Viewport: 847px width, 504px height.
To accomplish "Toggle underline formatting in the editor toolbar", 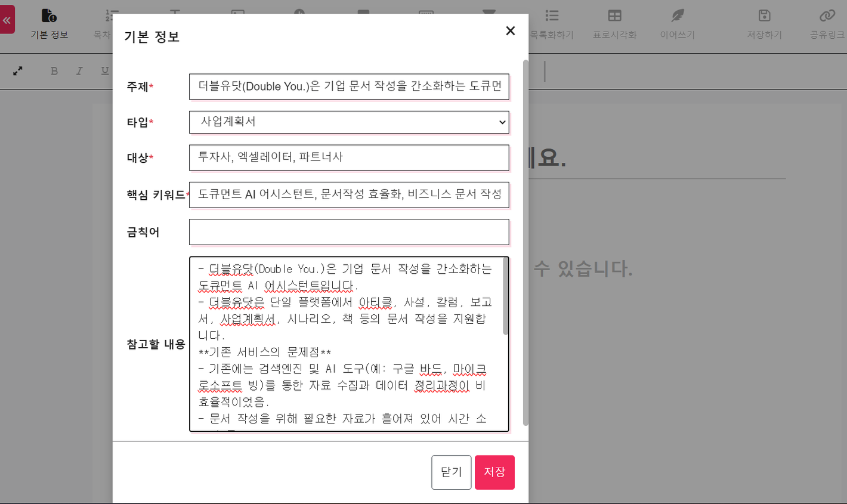I will [105, 71].
